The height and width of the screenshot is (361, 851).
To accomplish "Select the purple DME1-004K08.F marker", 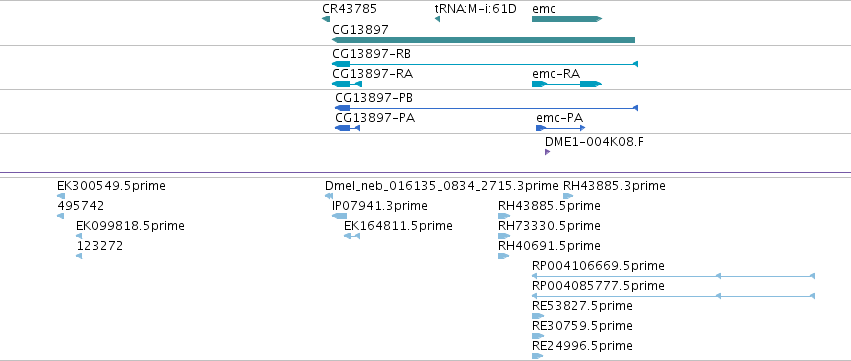I will [x=548, y=152].
